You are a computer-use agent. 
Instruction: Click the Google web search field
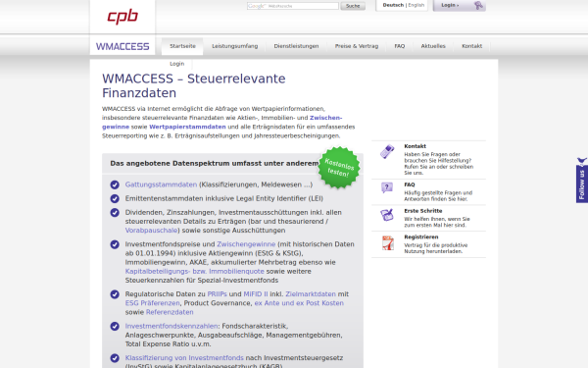pos(292,6)
